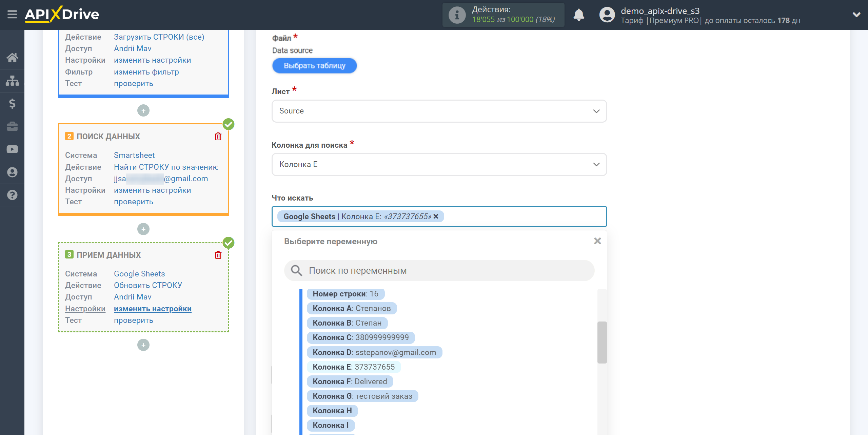Select the green checkmark on ПОИСК ДАННЫХ block

click(x=228, y=124)
